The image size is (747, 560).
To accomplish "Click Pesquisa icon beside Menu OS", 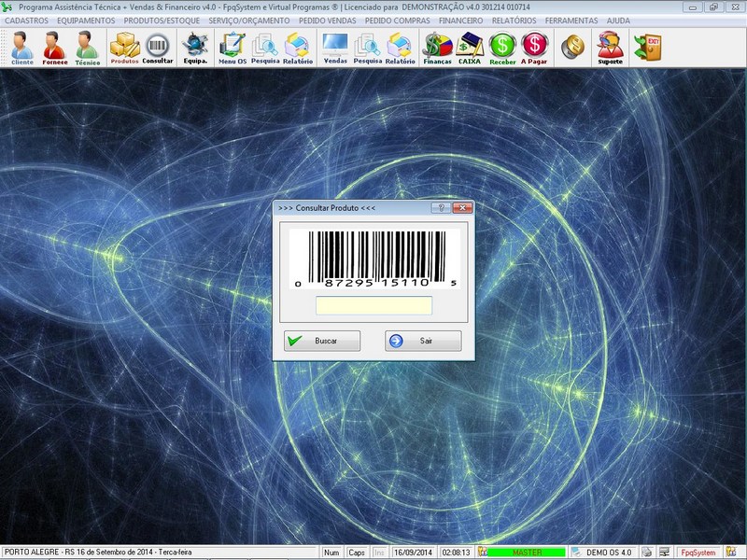I will [x=265, y=48].
